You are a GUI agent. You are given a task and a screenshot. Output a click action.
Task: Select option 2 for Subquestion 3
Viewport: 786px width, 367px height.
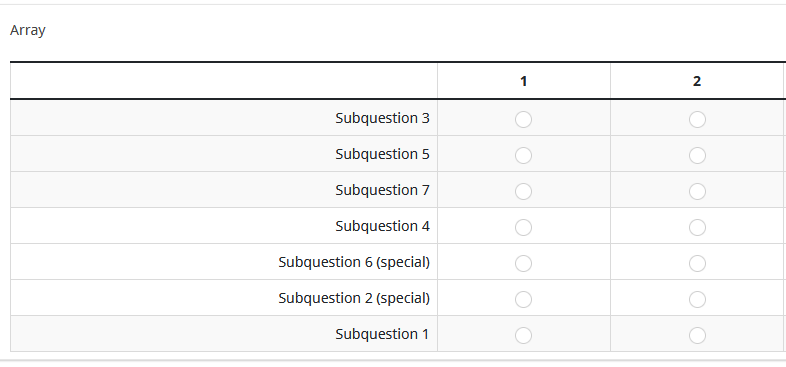coord(697,119)
